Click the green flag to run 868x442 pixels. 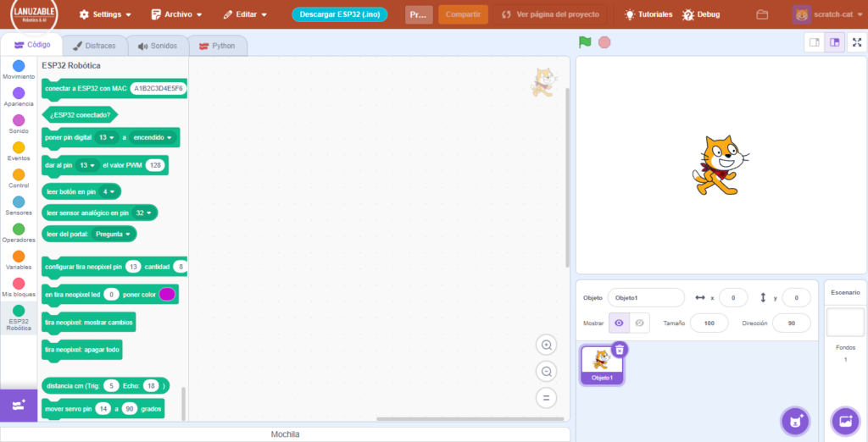coord(584,42)
